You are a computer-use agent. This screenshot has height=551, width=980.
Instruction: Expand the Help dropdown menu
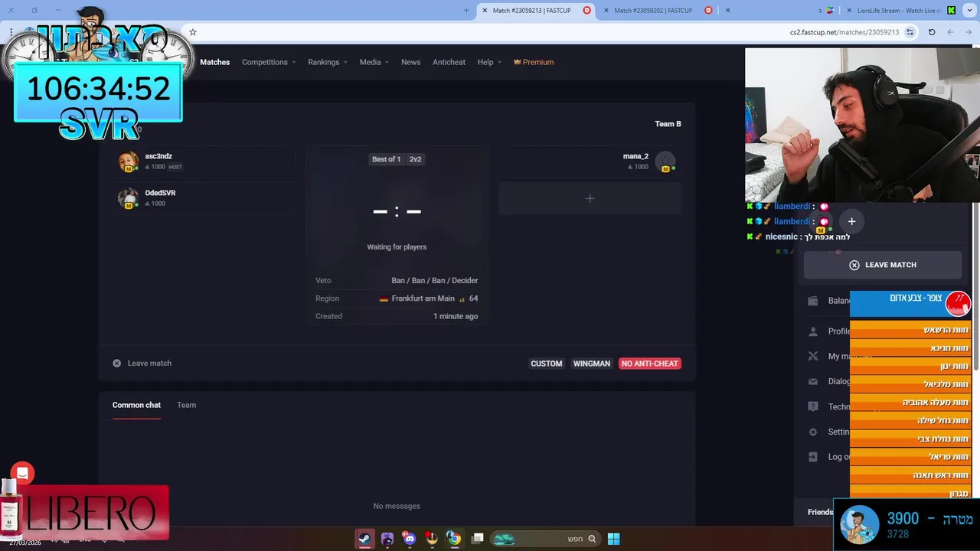(489, 62)
